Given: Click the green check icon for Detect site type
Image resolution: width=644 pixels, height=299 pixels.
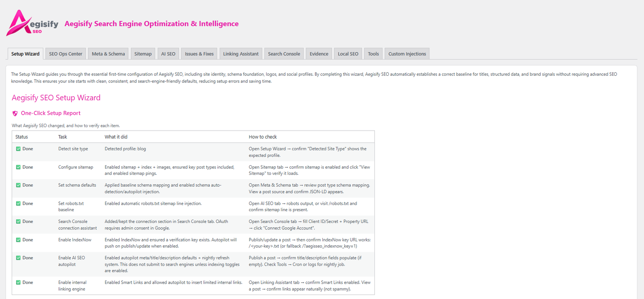Looking at the screenshot, I should coord(18,149).
